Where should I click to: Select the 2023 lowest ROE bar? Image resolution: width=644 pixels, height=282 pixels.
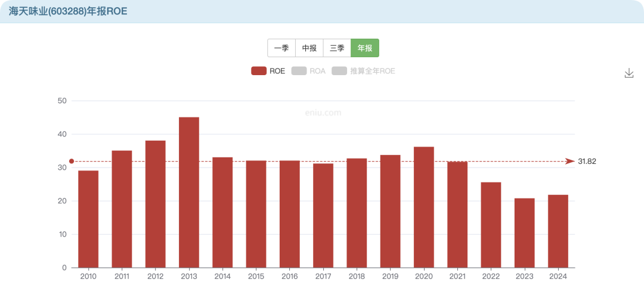(x=524, y=233)
